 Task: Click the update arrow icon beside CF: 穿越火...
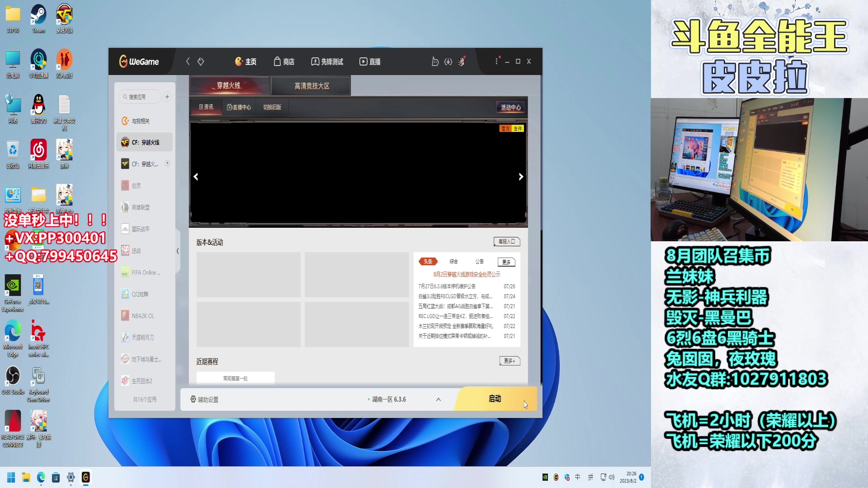point(167,164)
